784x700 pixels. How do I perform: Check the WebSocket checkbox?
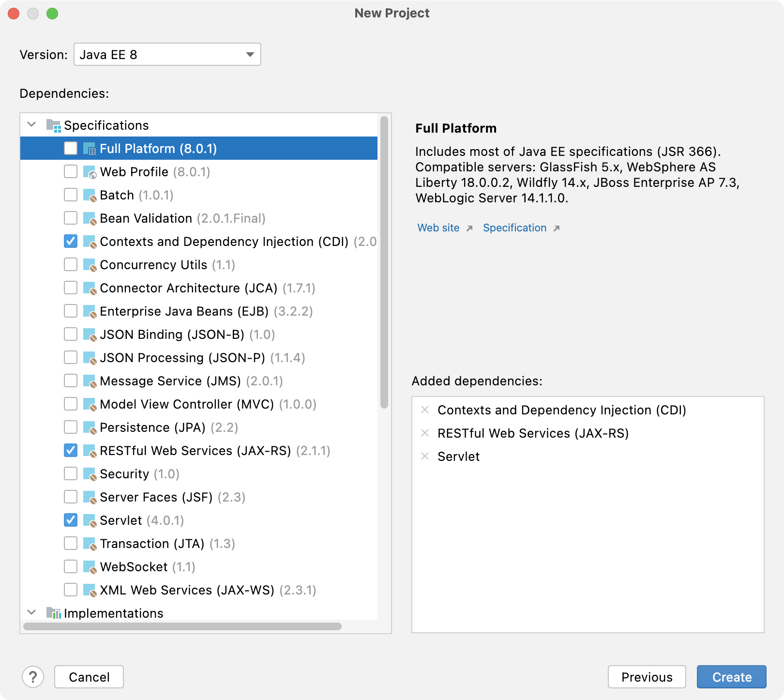tap(71, 566)
